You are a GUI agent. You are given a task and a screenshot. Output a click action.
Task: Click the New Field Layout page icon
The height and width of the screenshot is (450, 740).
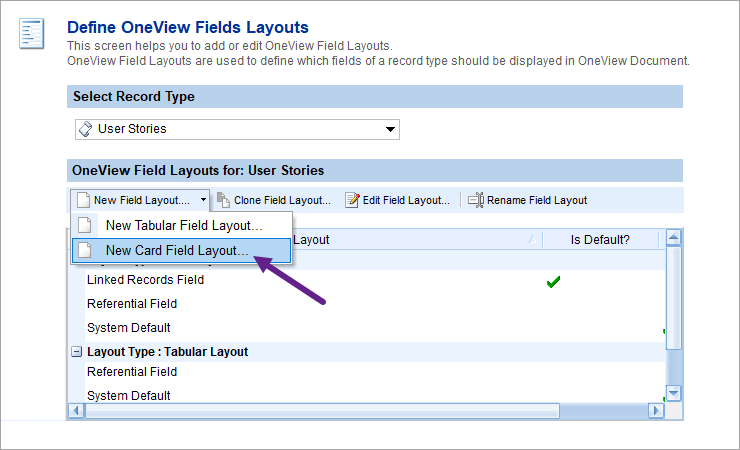coord(83,200)
